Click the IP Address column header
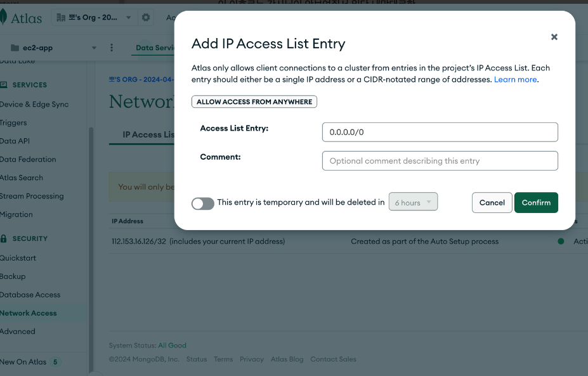 pyautogui.click(x=127, y=221)
